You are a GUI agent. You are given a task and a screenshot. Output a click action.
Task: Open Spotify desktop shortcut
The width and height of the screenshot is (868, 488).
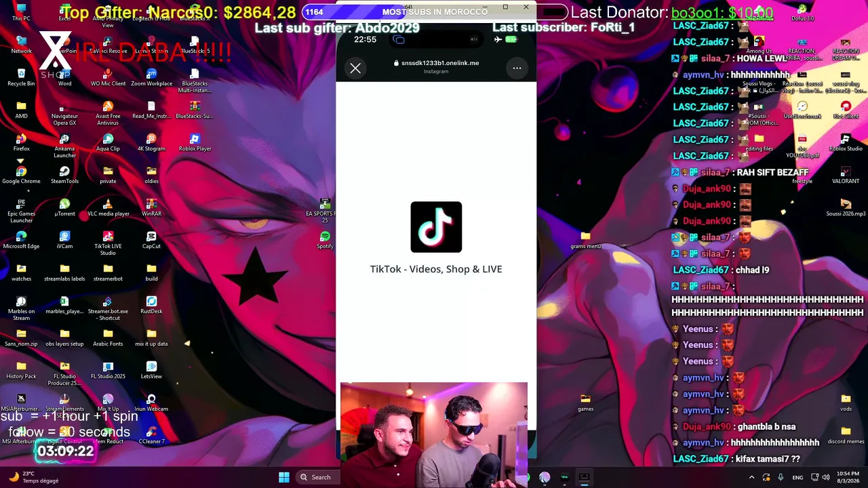tap(325, 239)
